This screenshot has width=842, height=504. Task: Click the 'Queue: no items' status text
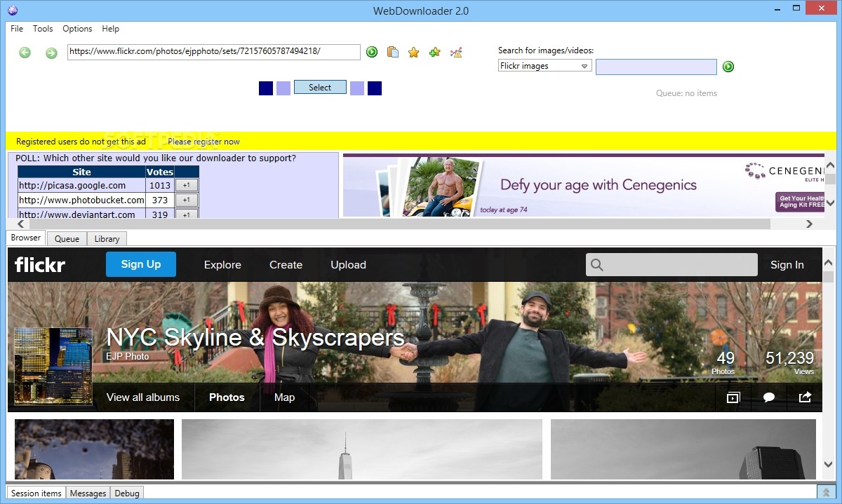686,93
